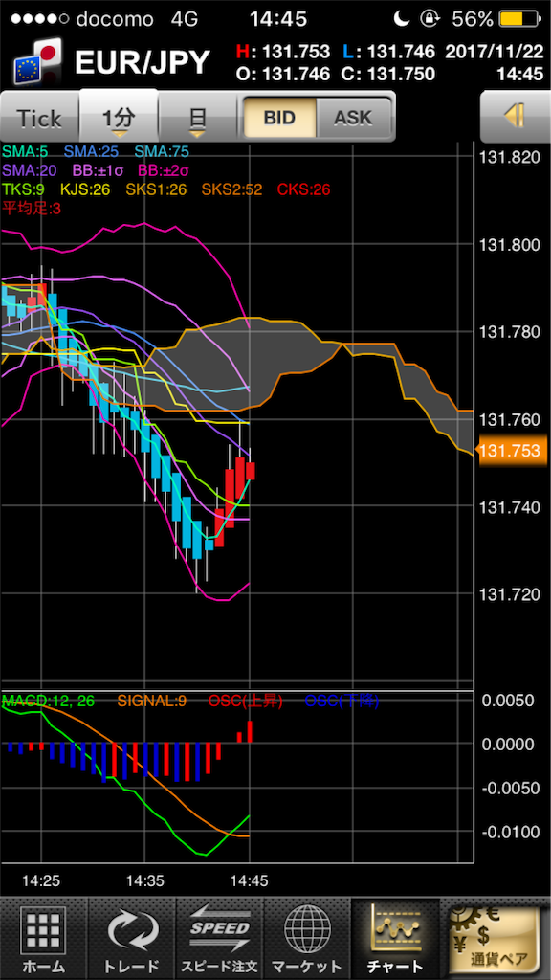Open the ホーム grid icon tab
This screenshot has width=551, height=980.
click(x=44, y=940)
